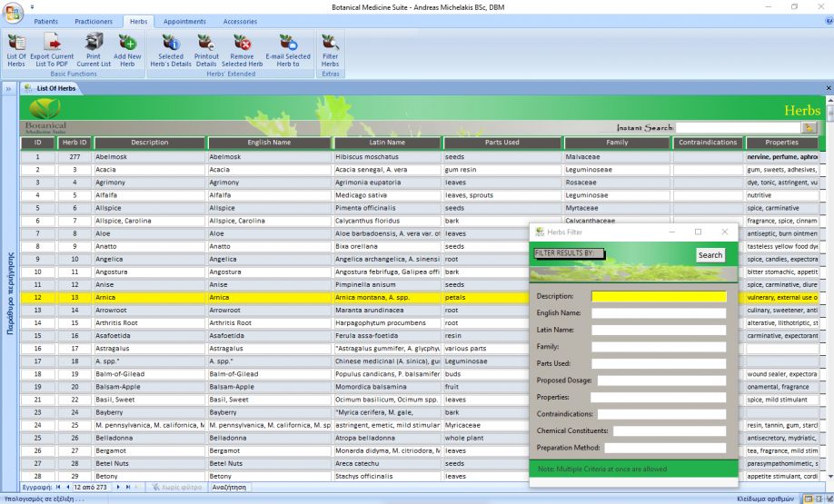The width and height of the screenshot is (834, 504).
Task: Click the Office orb button
Action: point(12,12)
